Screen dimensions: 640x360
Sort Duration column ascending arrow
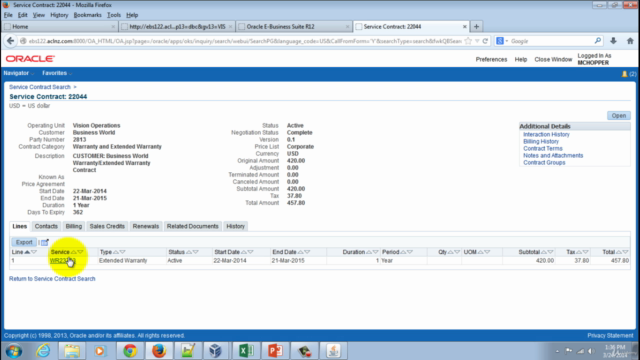pyautogui.click(x=369, y=252)
